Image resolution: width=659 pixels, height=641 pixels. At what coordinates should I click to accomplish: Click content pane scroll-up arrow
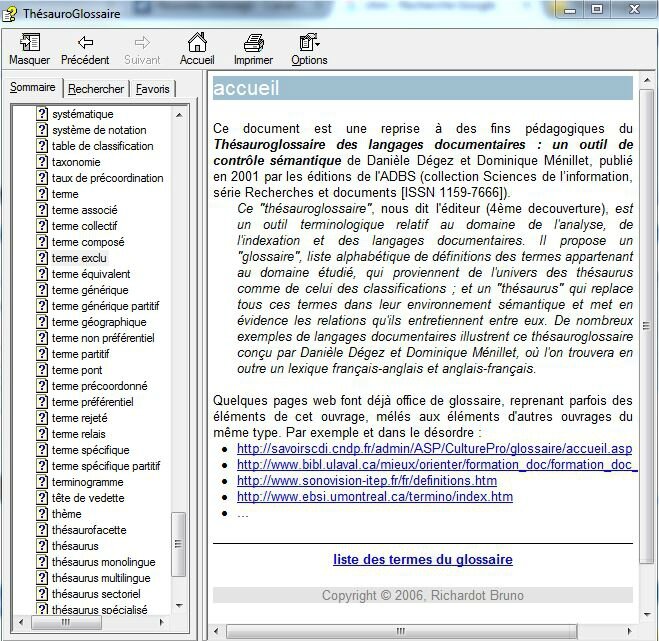point(646,80)
